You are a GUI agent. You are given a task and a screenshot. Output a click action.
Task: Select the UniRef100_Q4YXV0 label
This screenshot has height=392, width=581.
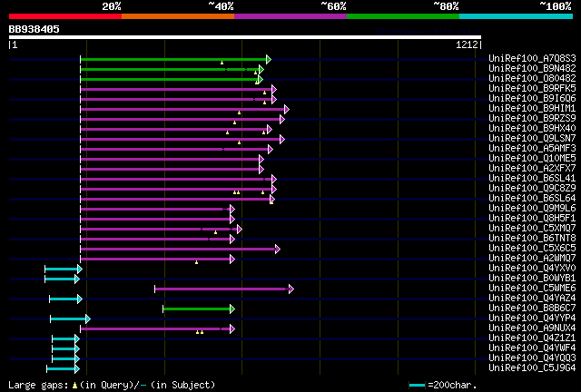(532, 269)
